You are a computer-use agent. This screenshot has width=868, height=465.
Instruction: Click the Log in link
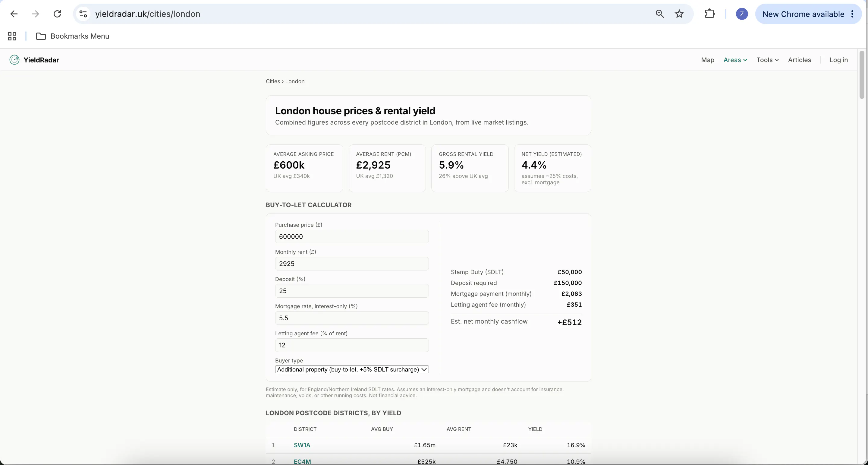tap(839, 60)
